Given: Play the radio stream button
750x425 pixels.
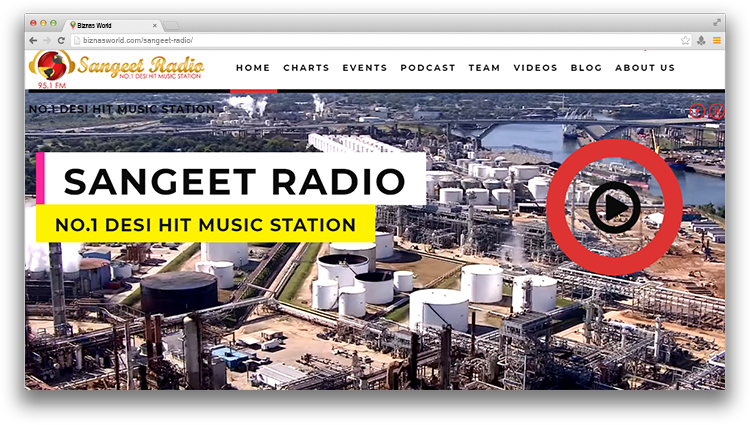Looking at the screenshot, I should tap(615, 207).
